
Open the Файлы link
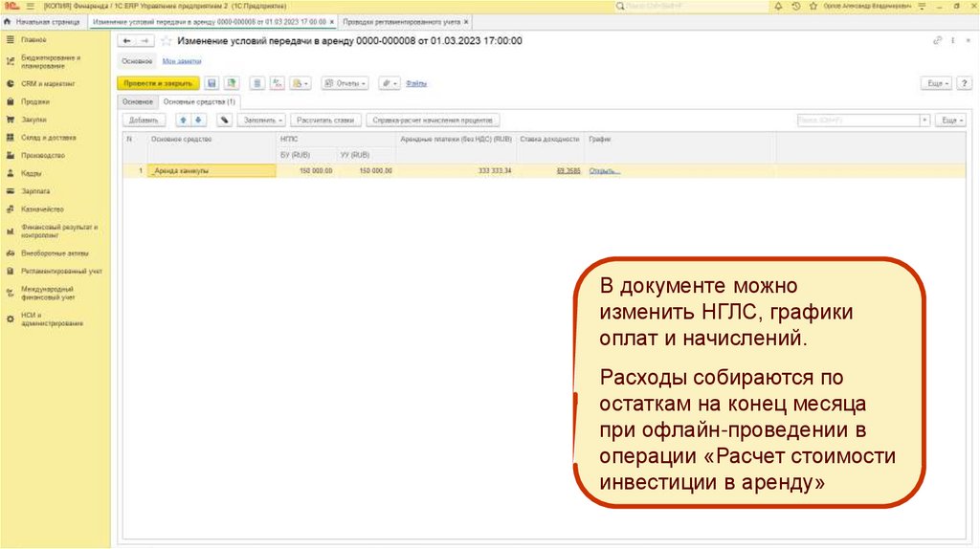[416, 83]
